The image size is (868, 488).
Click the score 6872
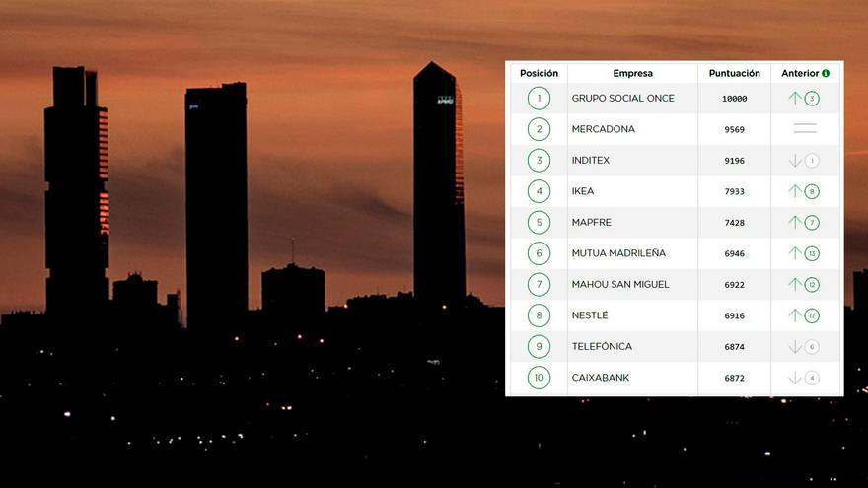734,378
